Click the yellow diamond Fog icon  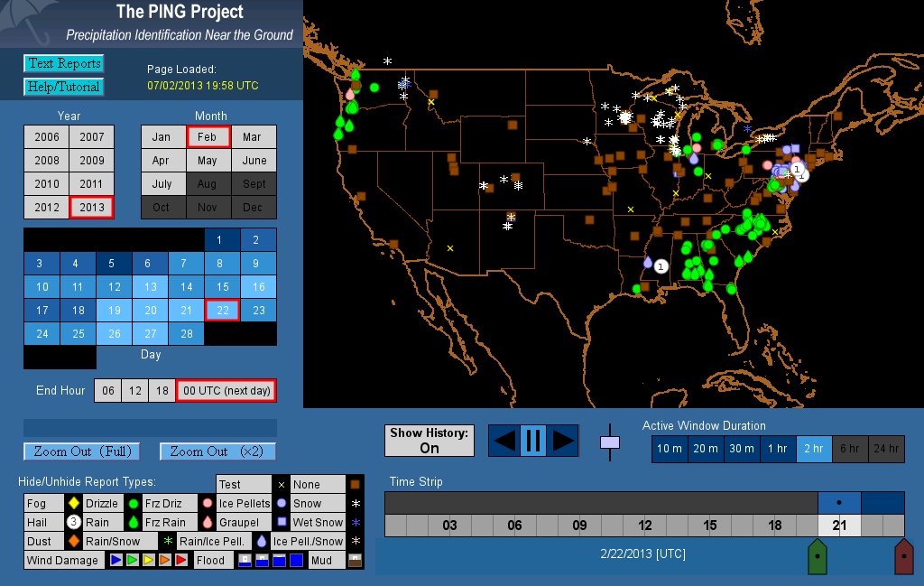click(x=74, y=504)
